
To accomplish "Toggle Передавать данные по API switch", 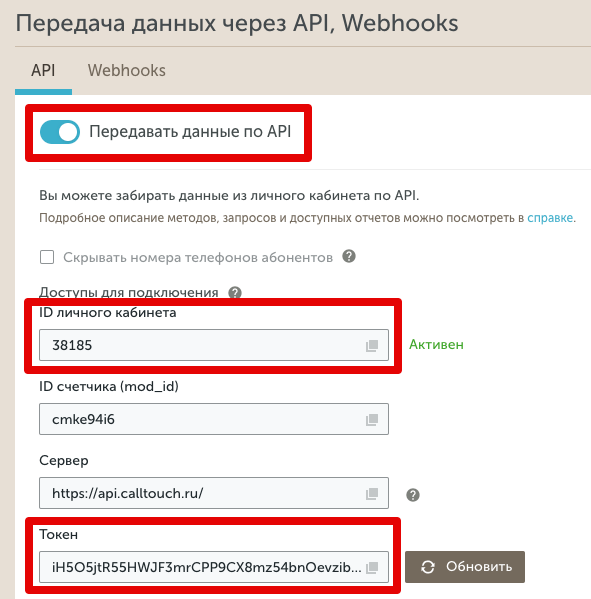I will coord(60,132).
